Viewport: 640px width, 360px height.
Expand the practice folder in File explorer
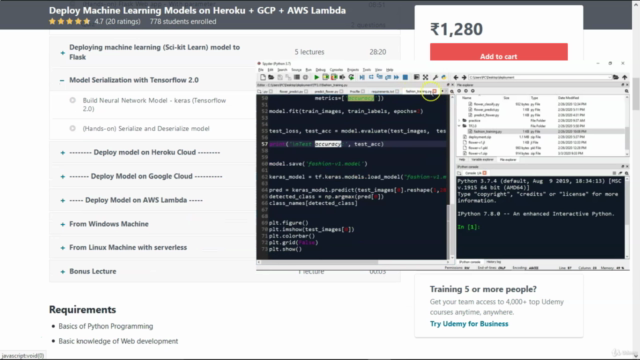point(460,120)
